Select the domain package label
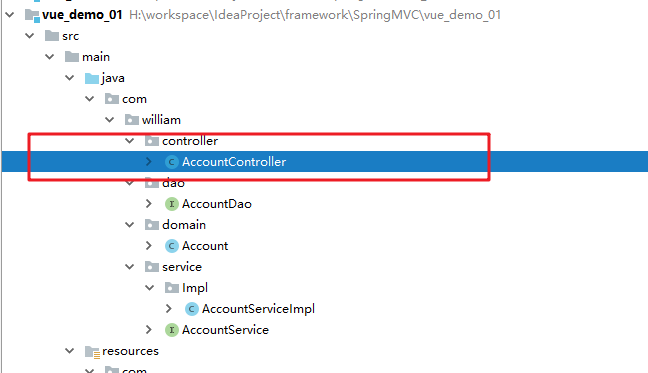The width and height of the screenshot is (648, 373). tap(184, 225)
